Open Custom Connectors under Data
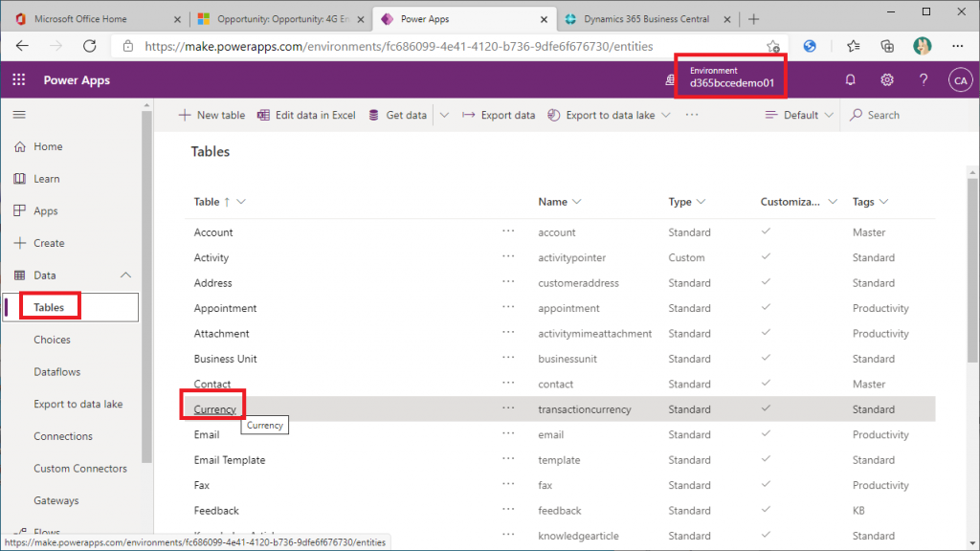This screenshot has height=551, width=980. coord(80,469)
